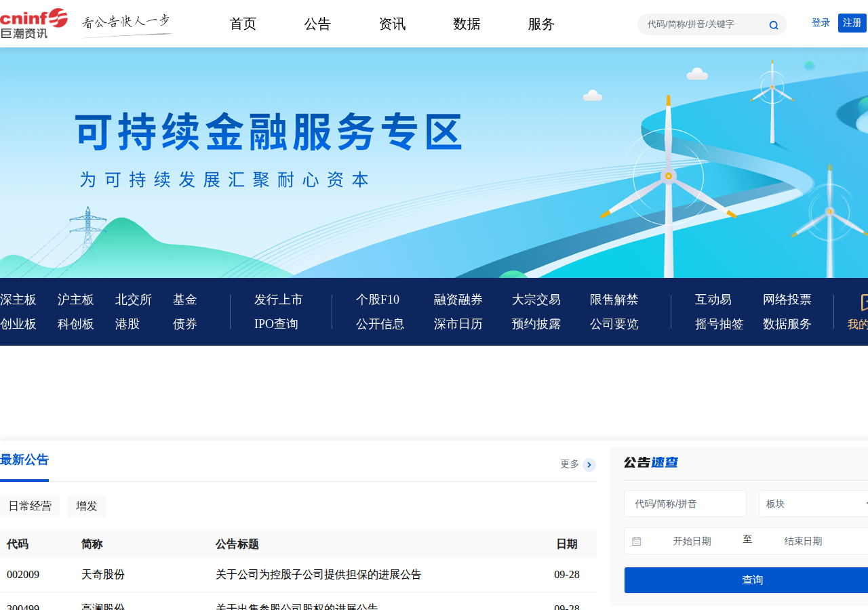Open the 服务 navigation menu

541,24
